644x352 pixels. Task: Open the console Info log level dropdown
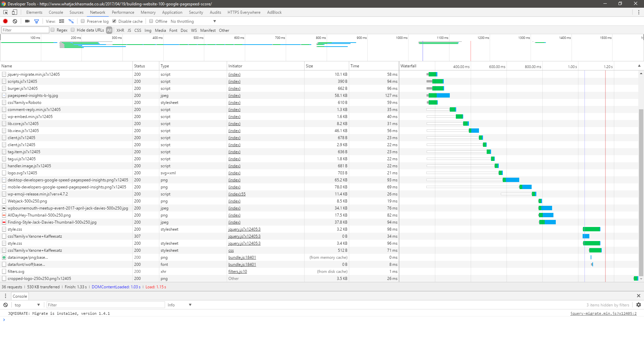pyautogui.click(x=179, y=305)
